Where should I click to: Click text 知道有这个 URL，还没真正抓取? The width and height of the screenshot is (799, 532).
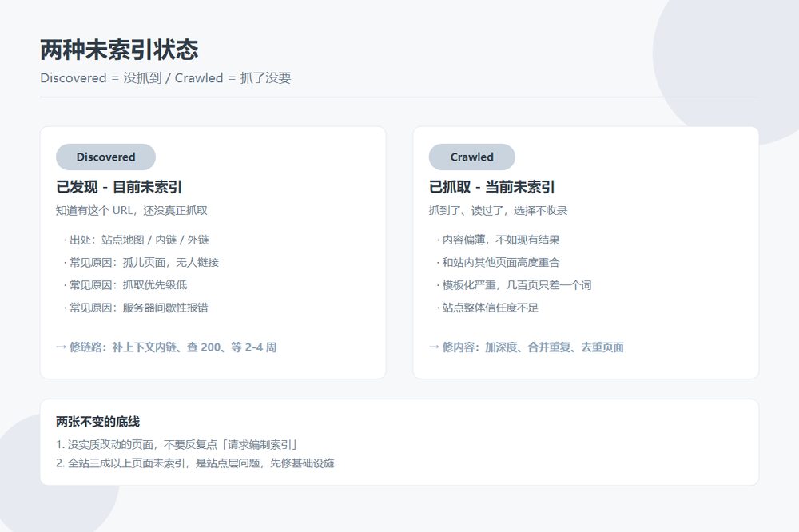[x=132, y=210]
